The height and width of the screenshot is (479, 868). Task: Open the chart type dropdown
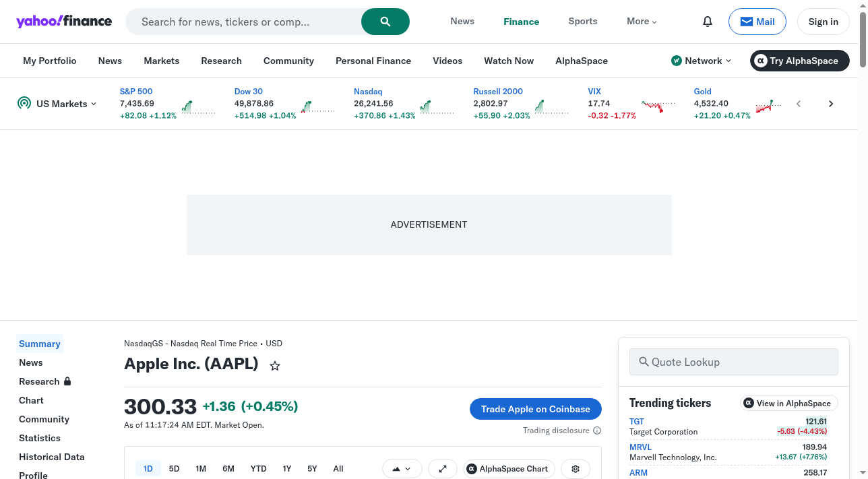tap(402, 469)
